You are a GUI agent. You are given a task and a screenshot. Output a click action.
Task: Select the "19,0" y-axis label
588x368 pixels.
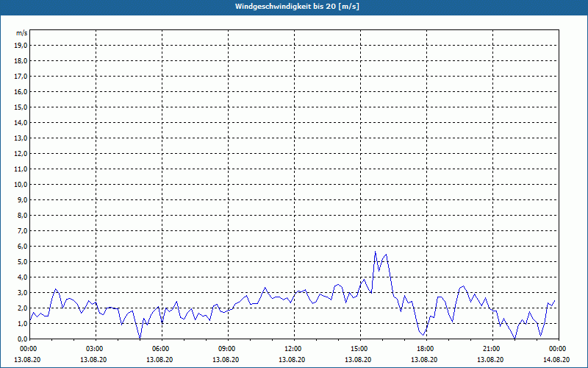tap(21, 46)
